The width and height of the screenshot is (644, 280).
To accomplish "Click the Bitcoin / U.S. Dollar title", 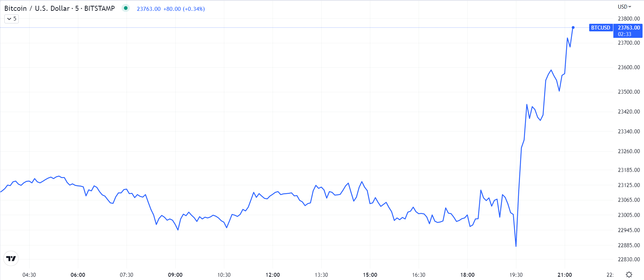I will 37,8.
